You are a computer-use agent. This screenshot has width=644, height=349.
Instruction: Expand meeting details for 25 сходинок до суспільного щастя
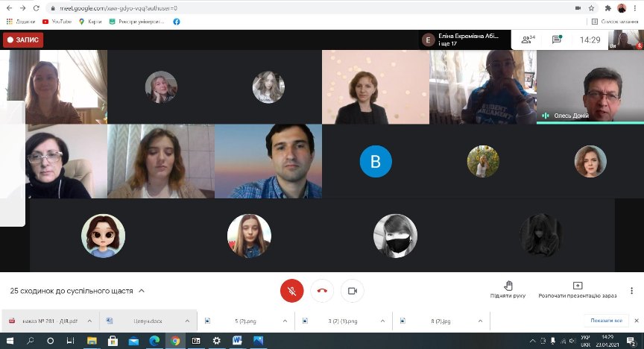pos(78,291)
